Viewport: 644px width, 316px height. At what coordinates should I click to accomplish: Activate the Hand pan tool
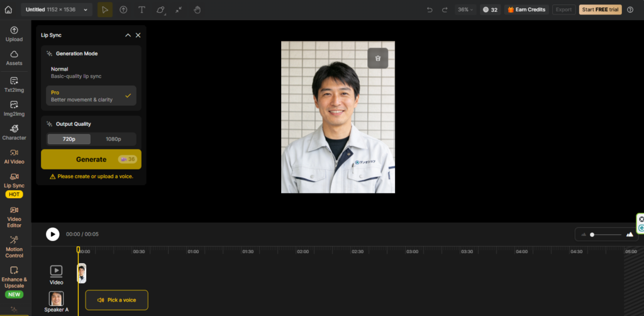pyautogui.click(x=197, y=9)
